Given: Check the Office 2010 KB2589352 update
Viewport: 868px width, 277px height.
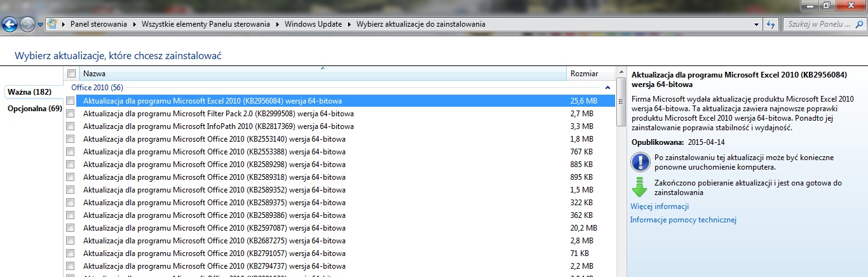Looking at the screenshot, I should pos(71,189).
